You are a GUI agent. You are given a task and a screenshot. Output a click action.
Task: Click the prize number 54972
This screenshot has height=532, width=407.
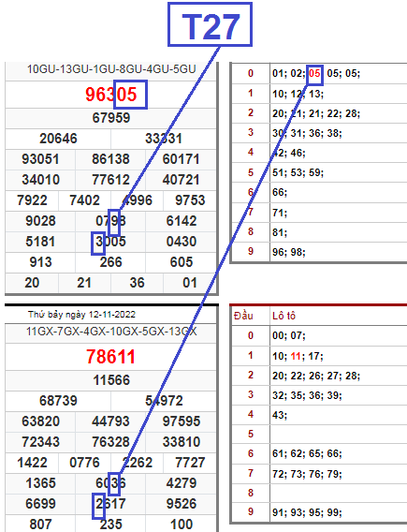click(164, 401)
